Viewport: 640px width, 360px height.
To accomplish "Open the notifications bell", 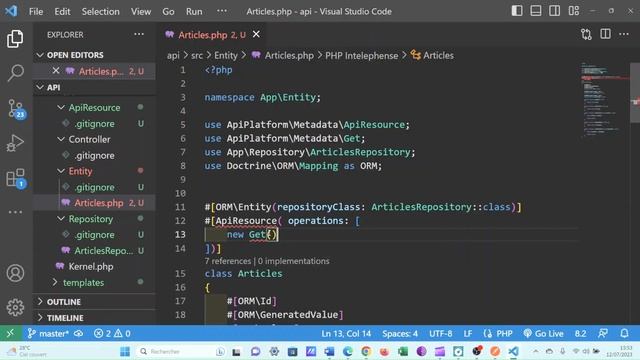I will [x=624, y=333].
